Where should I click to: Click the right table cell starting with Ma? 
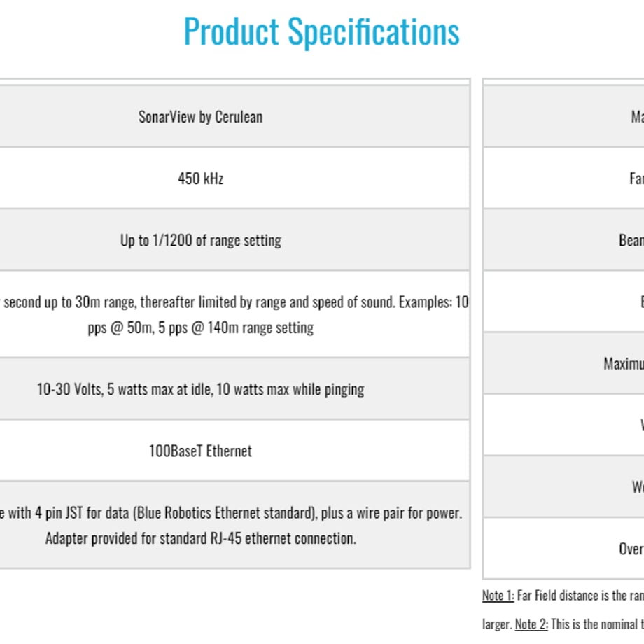point(563,116)
